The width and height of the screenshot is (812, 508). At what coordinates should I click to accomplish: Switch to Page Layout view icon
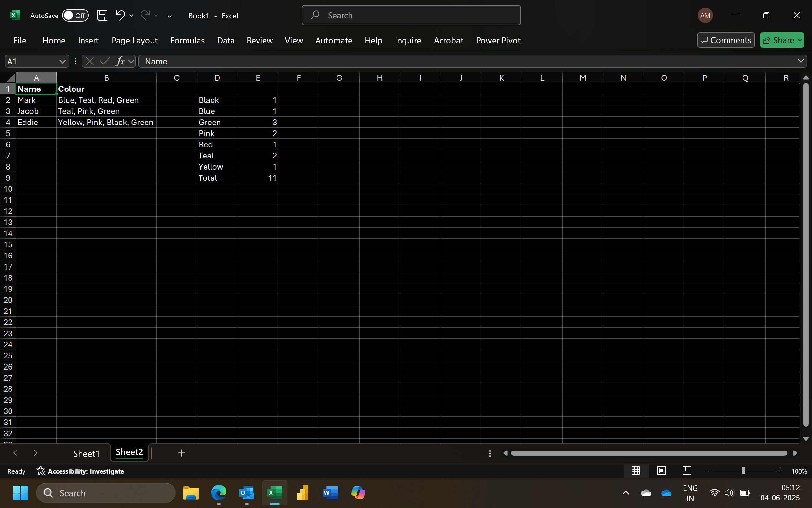pos(661,471)
